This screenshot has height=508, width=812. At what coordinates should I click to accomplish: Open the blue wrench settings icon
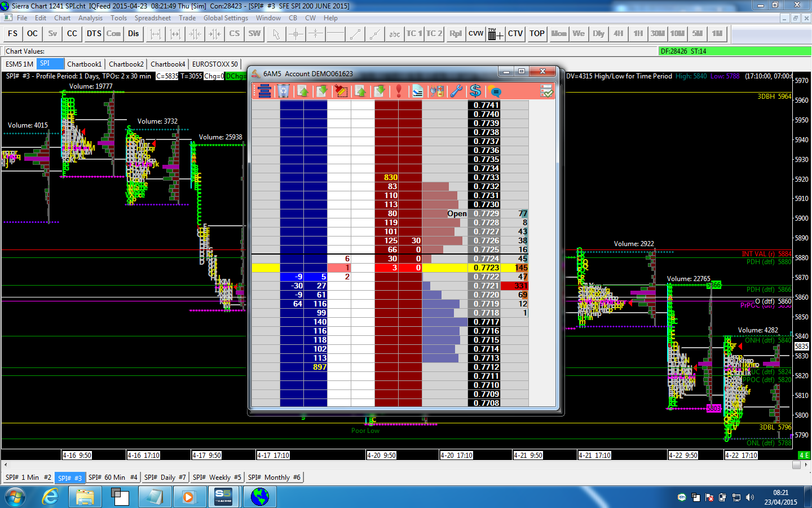pos(456,91)
